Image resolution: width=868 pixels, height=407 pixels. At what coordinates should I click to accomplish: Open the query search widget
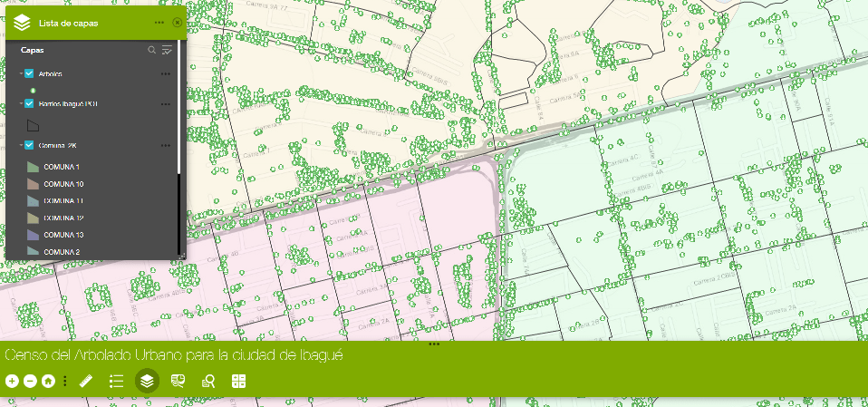[208, 382]
